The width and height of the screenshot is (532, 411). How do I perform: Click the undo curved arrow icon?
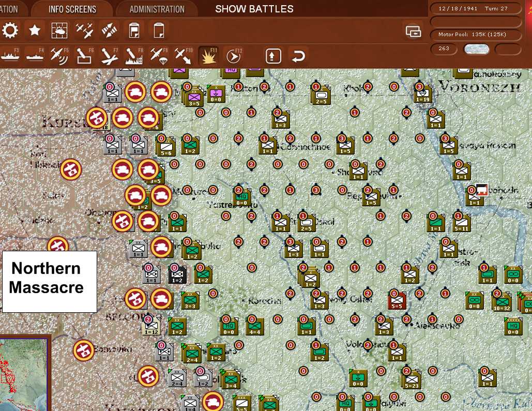pyautogui.click(x=298, y=56)
